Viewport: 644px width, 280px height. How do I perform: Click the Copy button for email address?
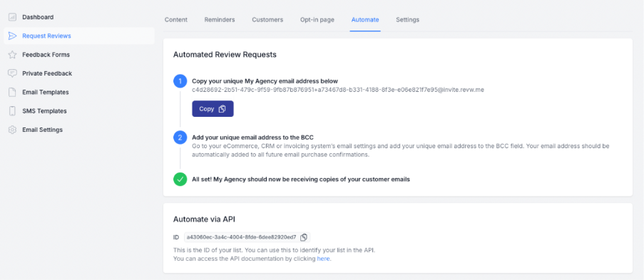(213, 109)
